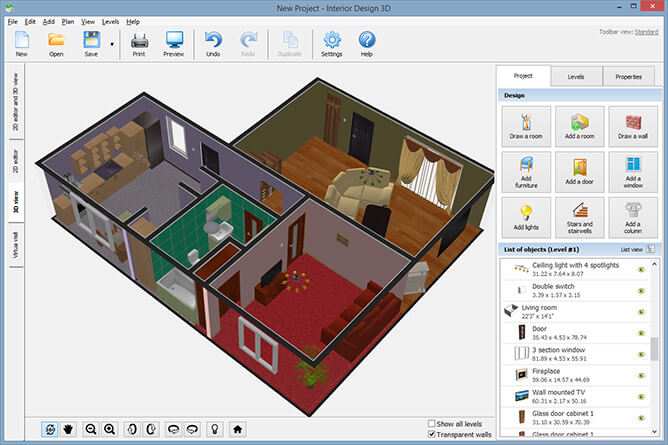Click the Stairs and stairwells tool
The height and width of the screenshot is (445, 668).
coord(579,217)
